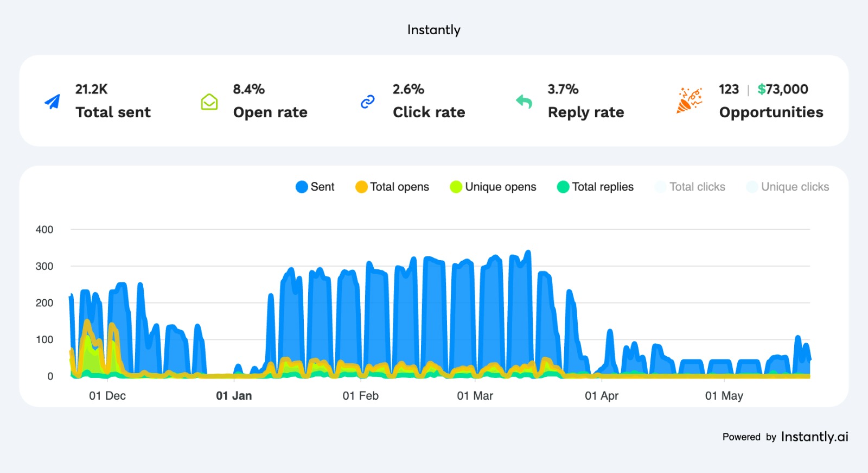Click the Instantly title at top
The height and width of the screenshot is (473, 868).
click(434, 30)
